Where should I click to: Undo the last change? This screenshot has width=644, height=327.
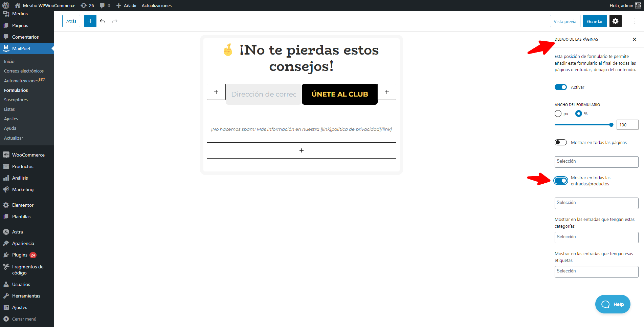(103, 21)
